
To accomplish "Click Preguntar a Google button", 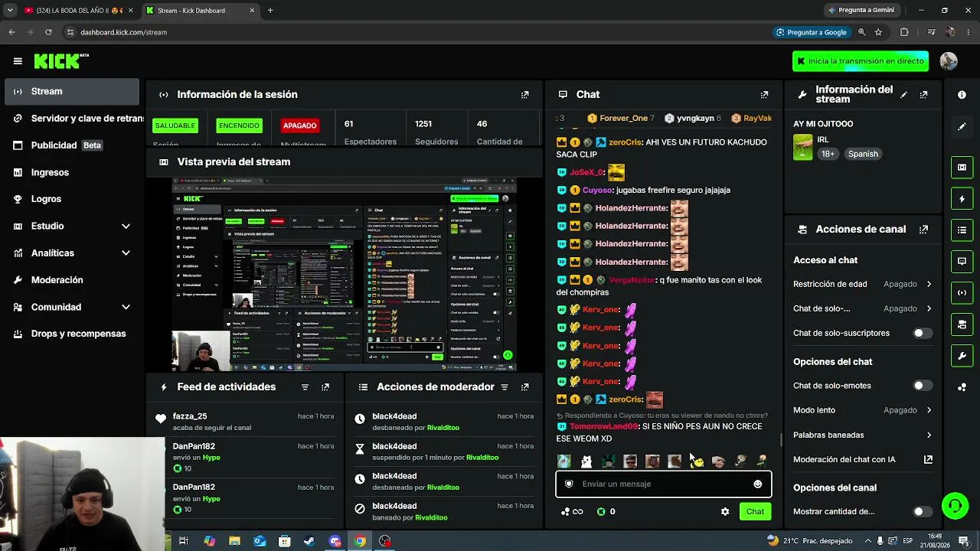I will 811,32.
